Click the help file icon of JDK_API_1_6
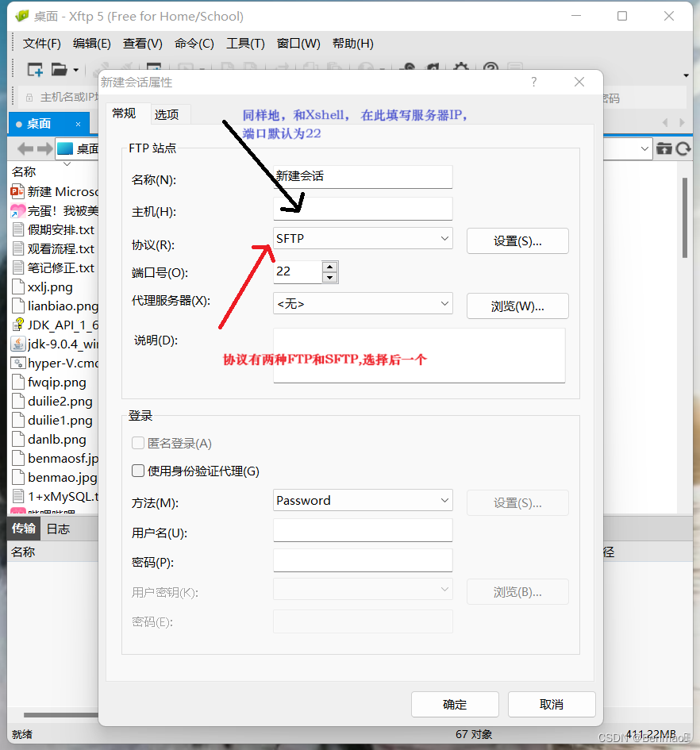700x750 pixels. 17,325
